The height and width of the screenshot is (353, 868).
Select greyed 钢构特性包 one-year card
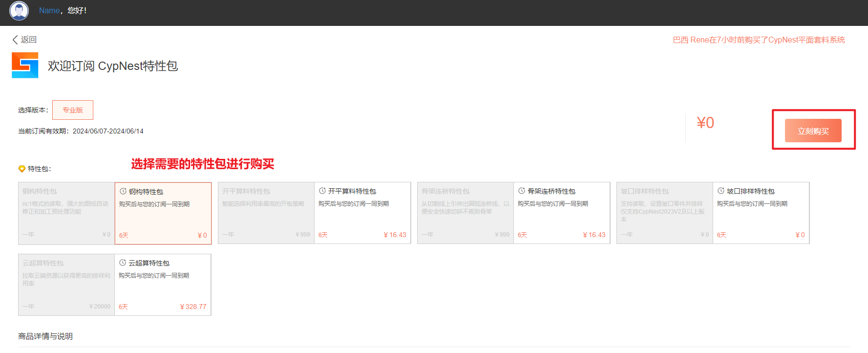tap(66, 213)
